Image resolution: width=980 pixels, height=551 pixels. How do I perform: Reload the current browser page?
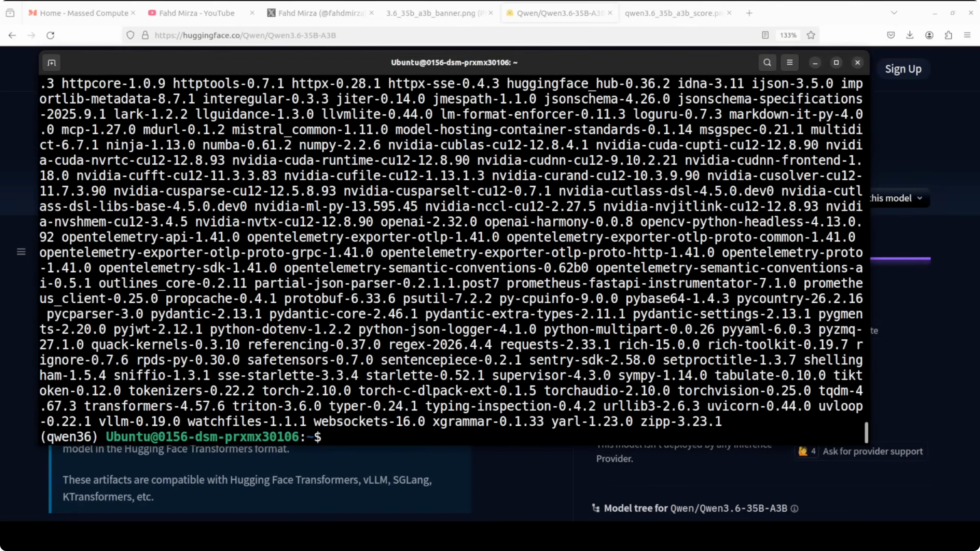pyautogui.click(x=51, y=35)
